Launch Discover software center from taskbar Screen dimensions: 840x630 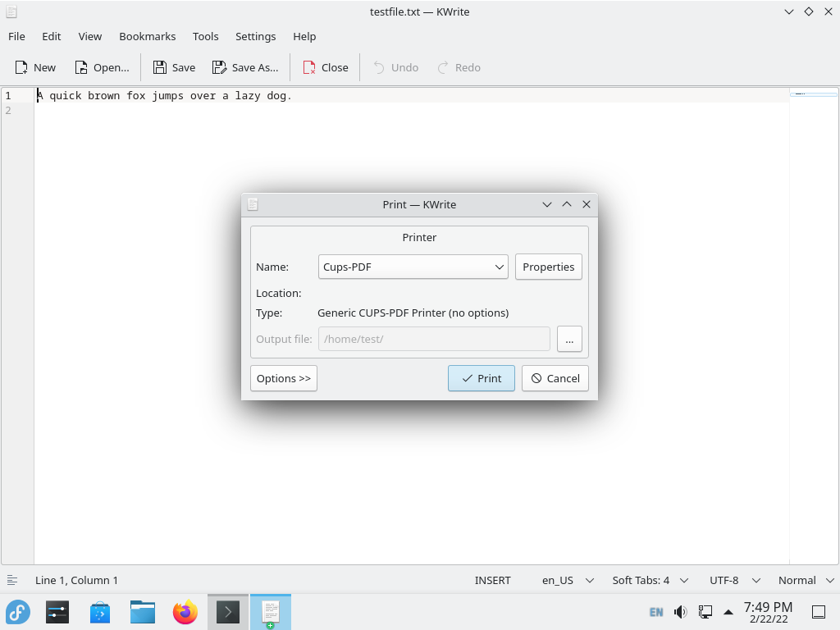[x=100, y=612]
